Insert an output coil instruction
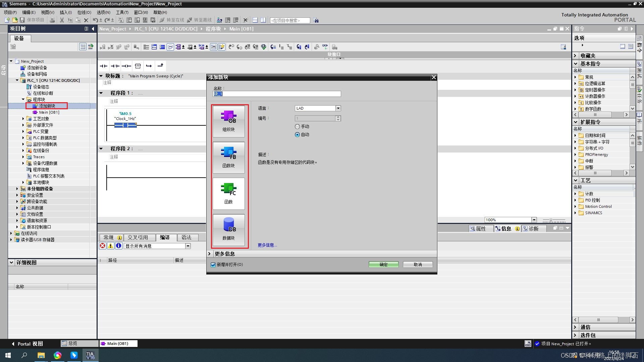Image resolution: width=644 pixels, height=362 pixels. (x=126, y=66)
